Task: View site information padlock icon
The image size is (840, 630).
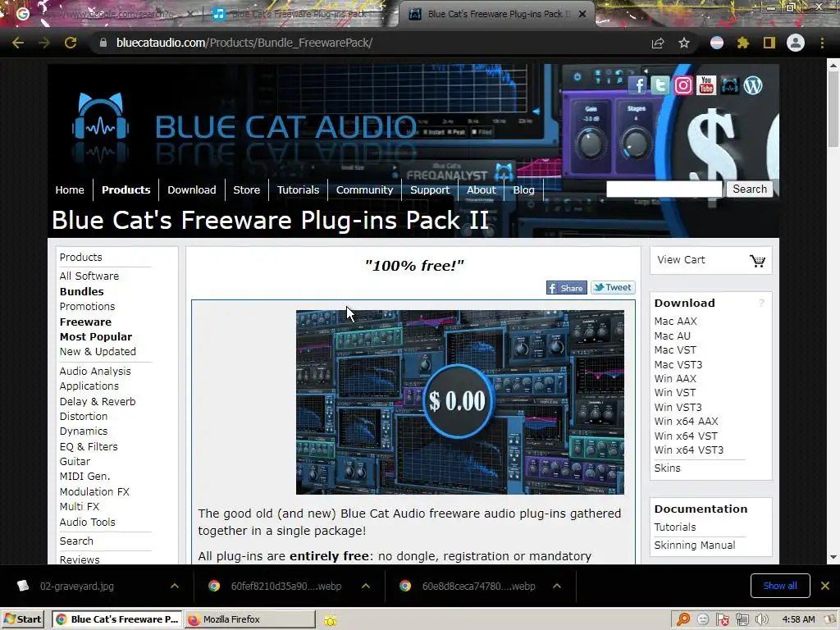Action: (x=103, y=43)
